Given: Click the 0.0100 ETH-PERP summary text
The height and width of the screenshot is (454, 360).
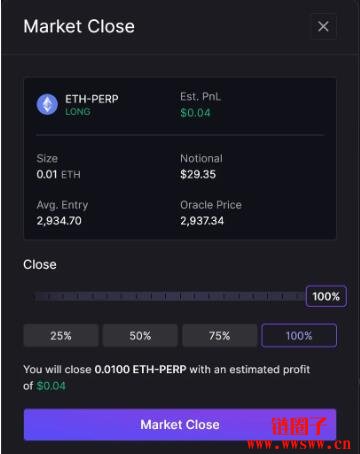Looking at the screenshot, I should point(140,369).
